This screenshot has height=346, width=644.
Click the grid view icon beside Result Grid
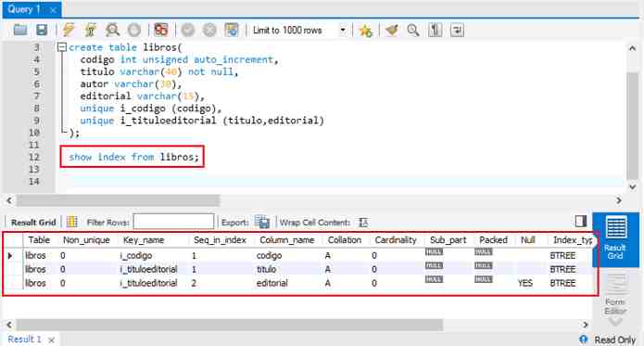72,222
